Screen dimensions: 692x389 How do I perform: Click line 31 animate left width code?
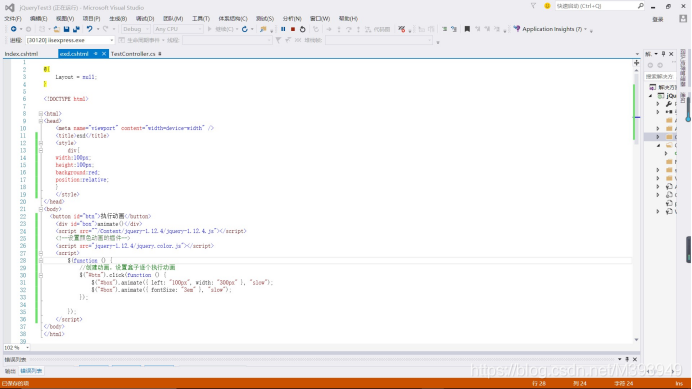(182, 283)
